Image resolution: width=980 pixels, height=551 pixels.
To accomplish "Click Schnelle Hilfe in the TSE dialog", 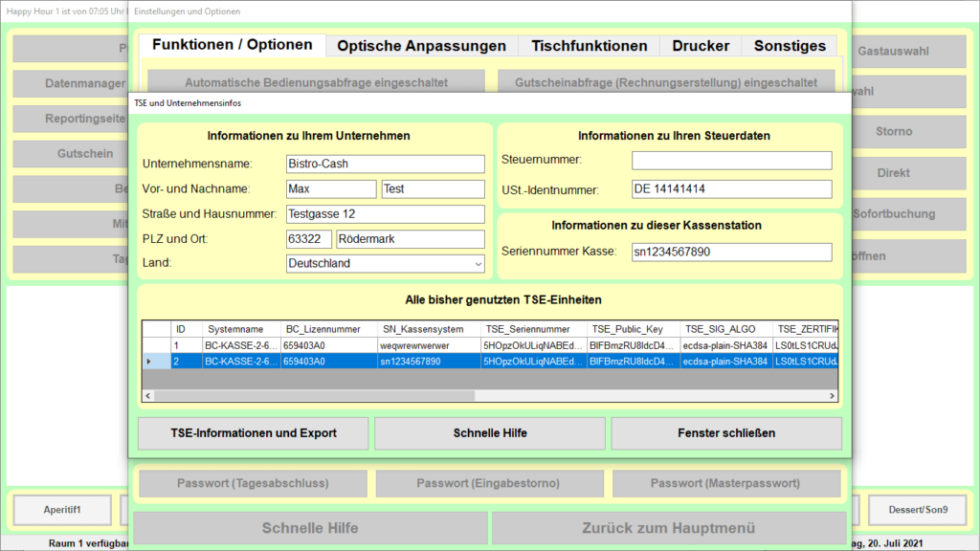I will 490,433.
